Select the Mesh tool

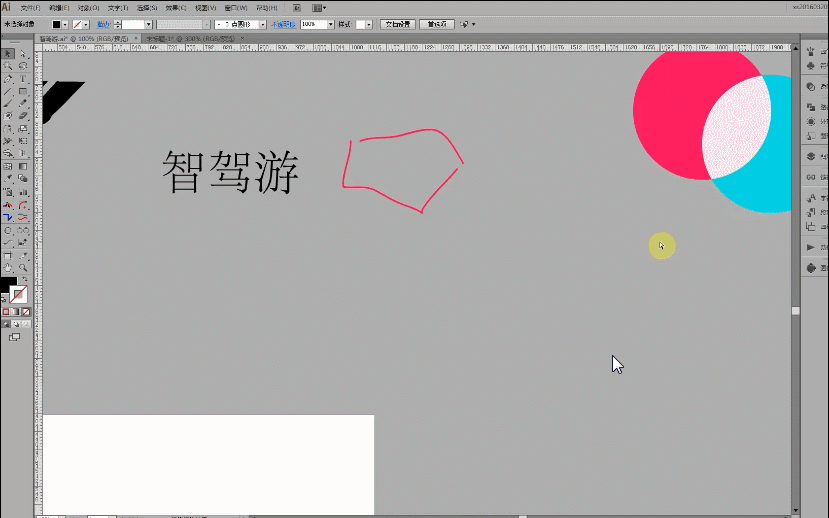[7, 166]
